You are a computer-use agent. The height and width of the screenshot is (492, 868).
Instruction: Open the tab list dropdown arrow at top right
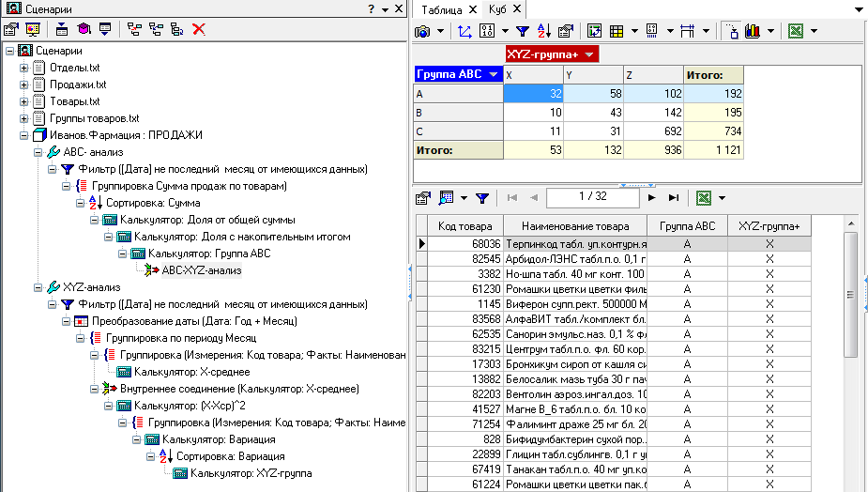click(x=860, y=9)
